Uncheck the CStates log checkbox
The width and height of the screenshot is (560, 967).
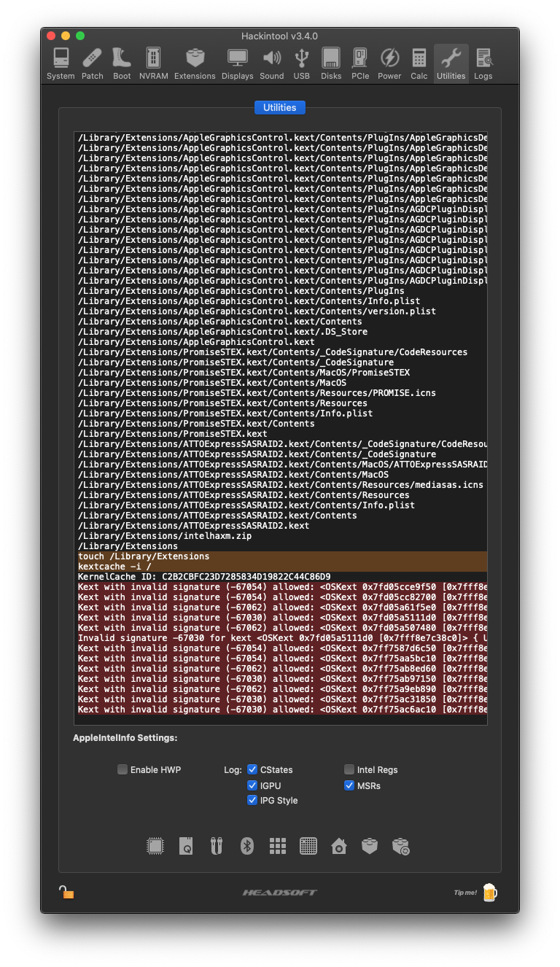click(x=252, y=769)
